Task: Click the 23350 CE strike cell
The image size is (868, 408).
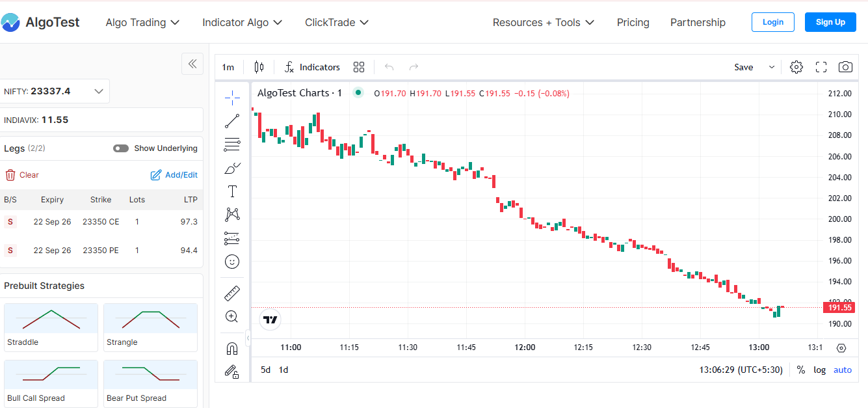Action: [101, 222]
